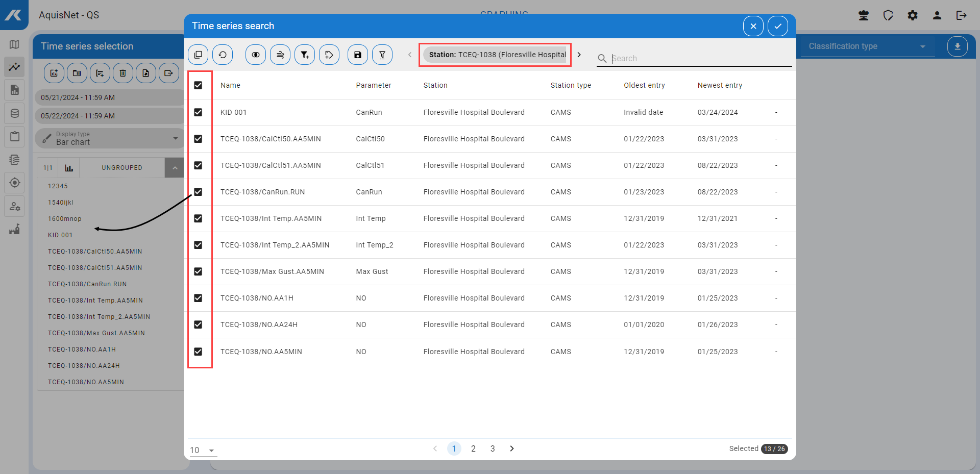The image size is (980, 474).
Task: Click the copy/duplicate icon in search toolbar
Action: click(x=198, y=55)
